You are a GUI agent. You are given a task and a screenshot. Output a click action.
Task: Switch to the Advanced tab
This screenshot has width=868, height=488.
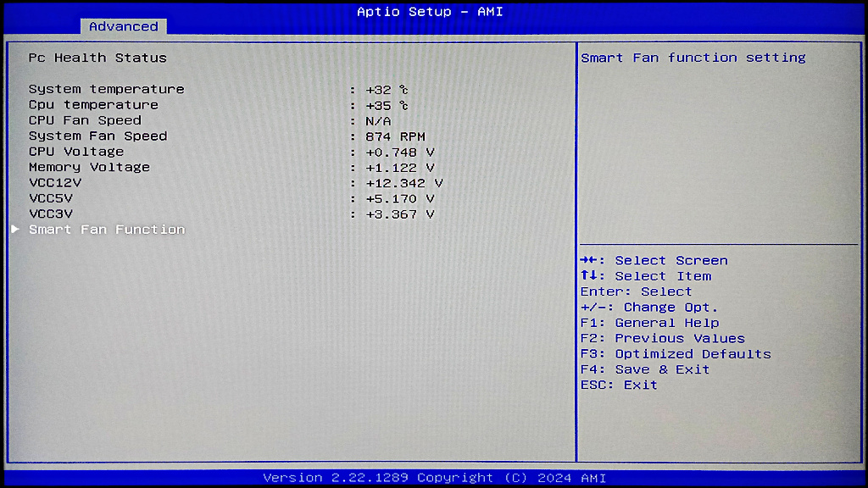click(x=123, y=26)
